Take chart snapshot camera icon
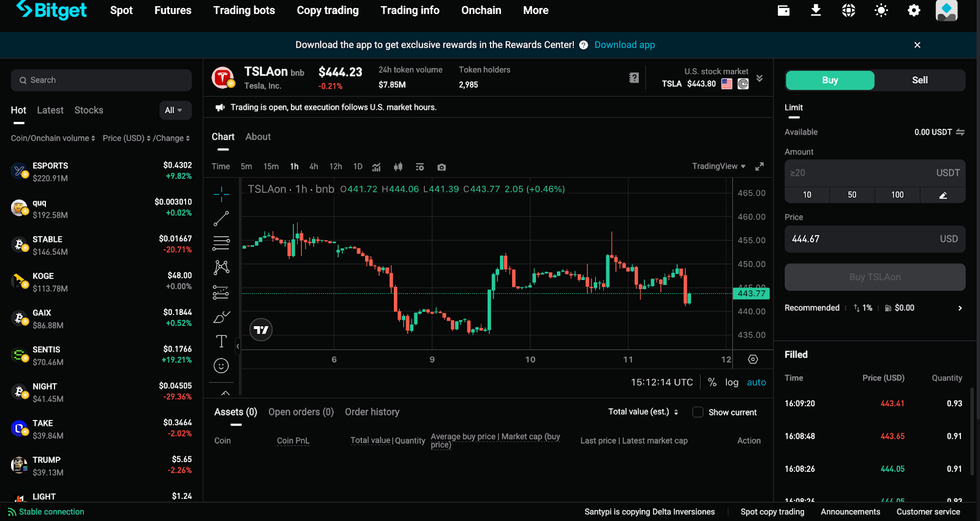This screenshot has height=521, width=980. pyautogui.click(x=442, y=167)
